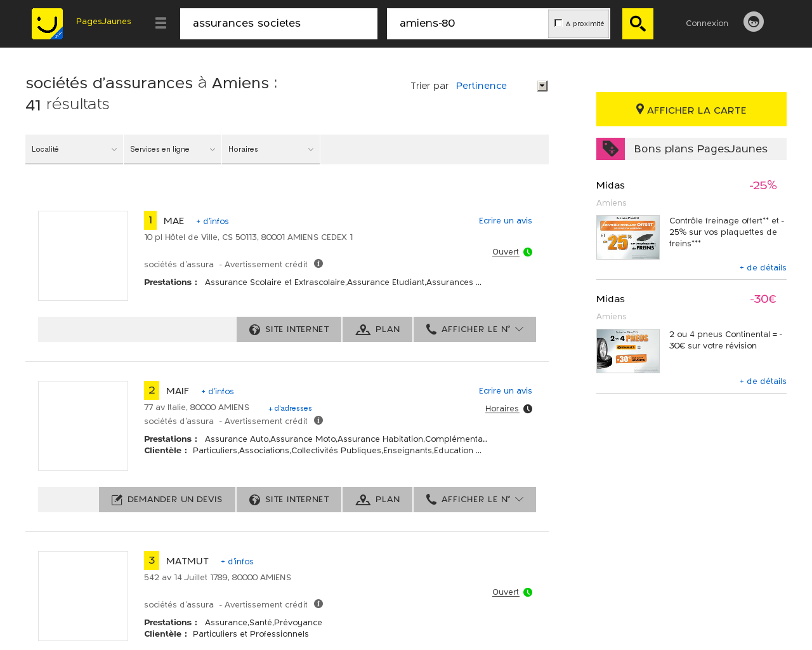Click the -30€ Midas discount label
The height and width of the screenshot is (650, 812).
763,298
